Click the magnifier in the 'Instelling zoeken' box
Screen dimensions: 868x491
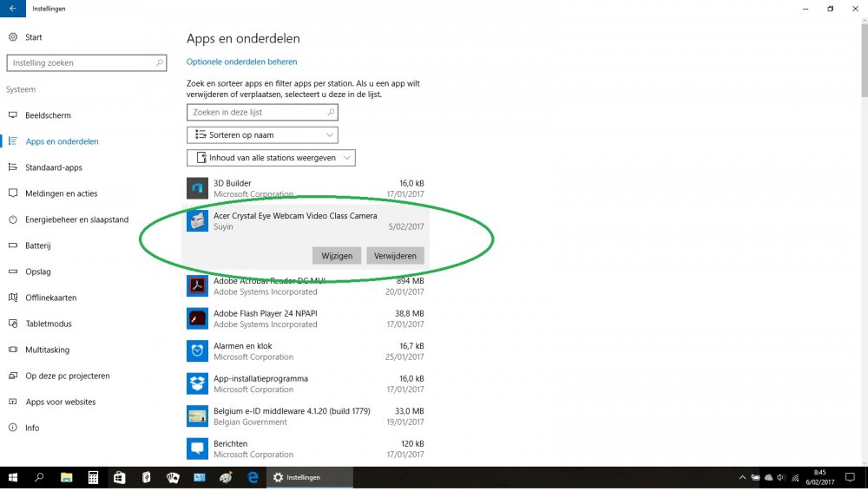coord(160,62)
